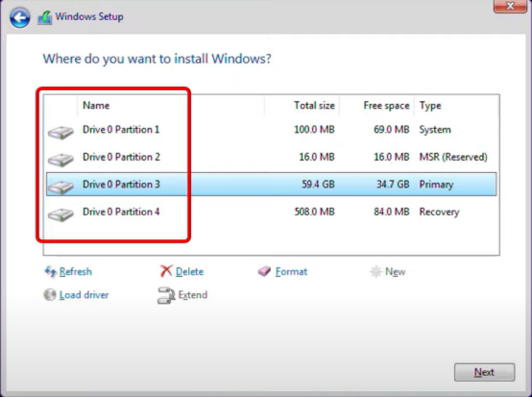Click the red X Delete icon
The width and height of the screenshot is (532, 398).
(x=166, y=271)
